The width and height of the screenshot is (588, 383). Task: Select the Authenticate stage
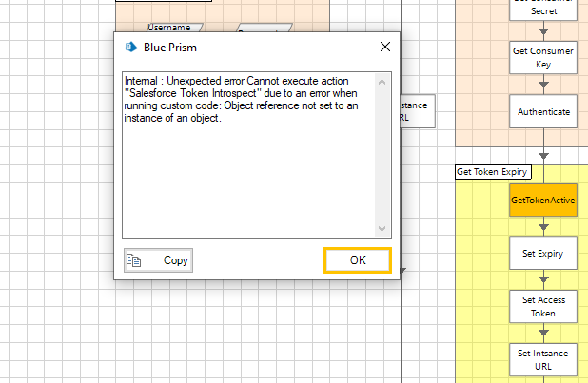click(x=543, y=112)
